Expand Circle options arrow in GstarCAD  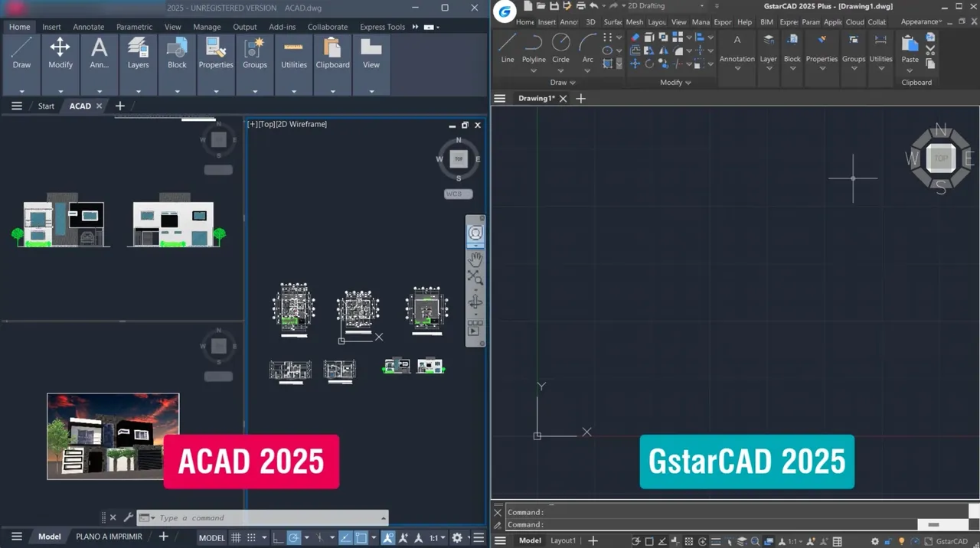coord(561,70)
